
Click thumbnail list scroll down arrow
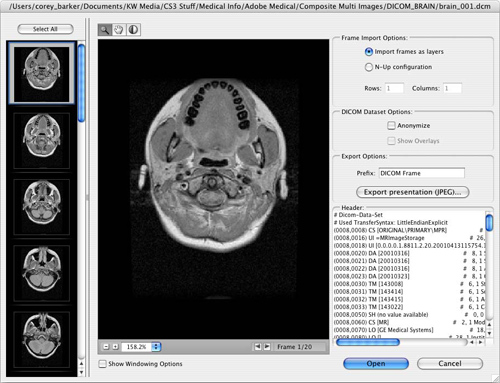click(x=81, y=372)
